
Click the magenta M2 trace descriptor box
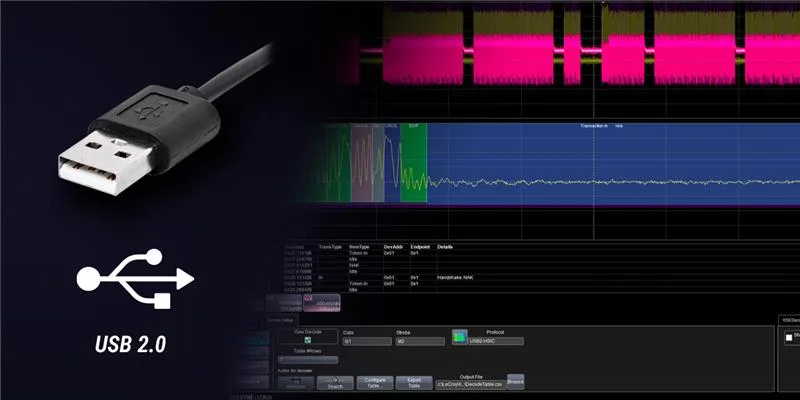pyautogui.click(x=320, y=301)
